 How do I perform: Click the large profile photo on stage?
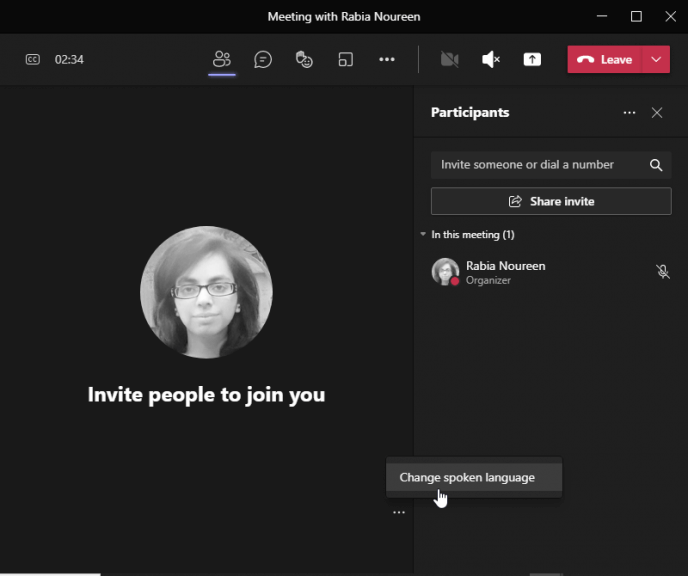pyautogui.click(x=206, y=292)
